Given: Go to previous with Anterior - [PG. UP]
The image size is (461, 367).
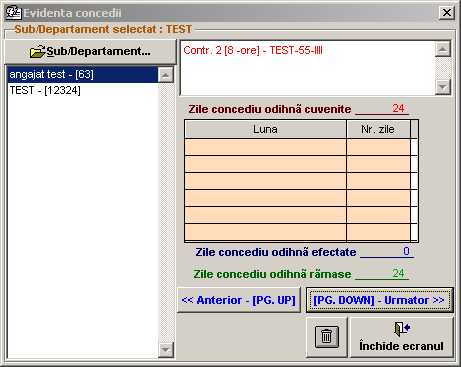Looking at the screenshot, I should point(239,300).
